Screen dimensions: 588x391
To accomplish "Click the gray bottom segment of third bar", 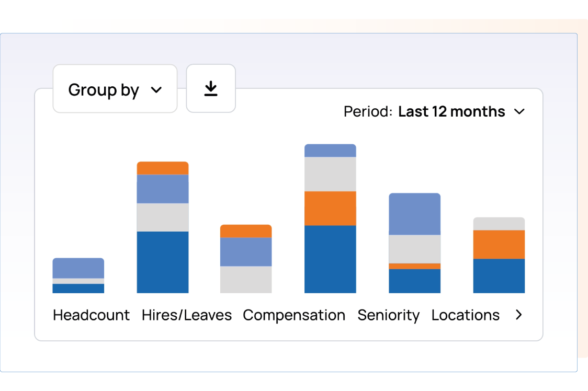I will 246,279.
